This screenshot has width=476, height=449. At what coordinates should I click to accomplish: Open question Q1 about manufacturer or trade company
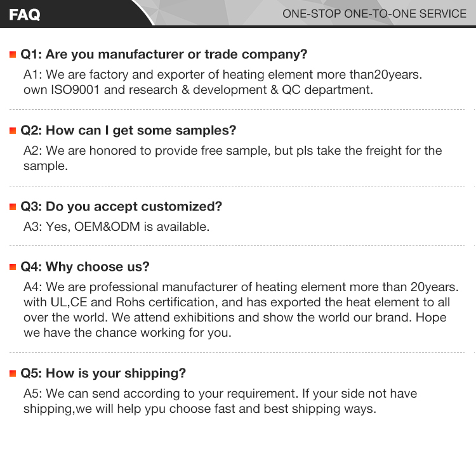pyautogui.click(x=164, y=55)
